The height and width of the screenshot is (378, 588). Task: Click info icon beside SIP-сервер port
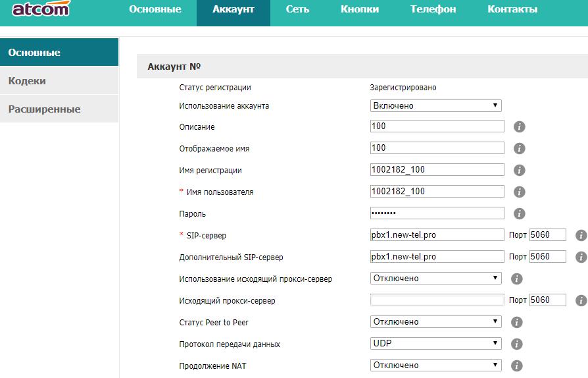(x=581, y=235)
